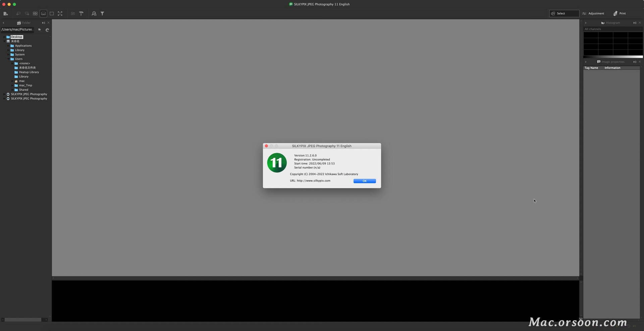The width and height of the screenshot is (644, 331).
Task: Click the checkmark selection toolbar icon
Action: (x=73, y=14)
